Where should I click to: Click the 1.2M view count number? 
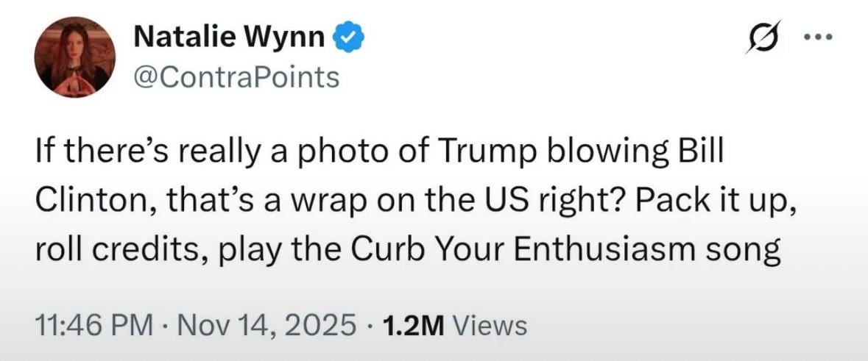pos(413,326)
